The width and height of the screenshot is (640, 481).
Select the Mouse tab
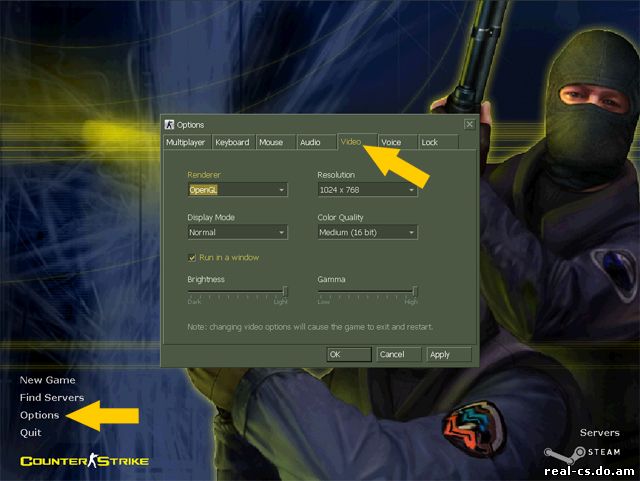pyautogui.click(x=276, y=142)
